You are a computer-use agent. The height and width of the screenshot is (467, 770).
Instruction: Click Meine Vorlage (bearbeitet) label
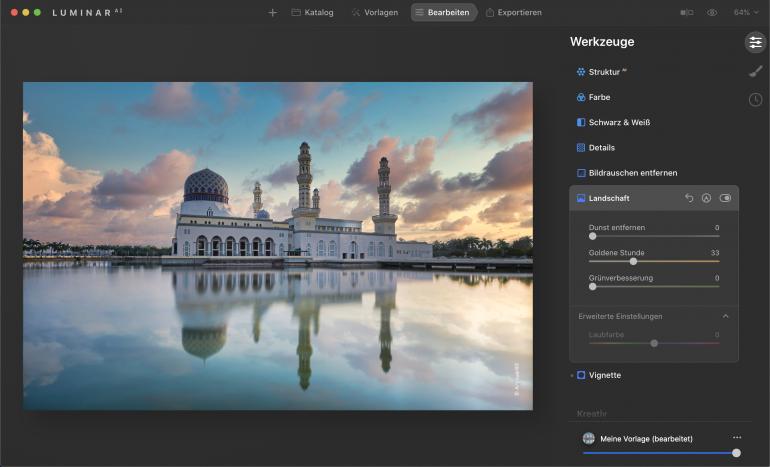[646, 439]
